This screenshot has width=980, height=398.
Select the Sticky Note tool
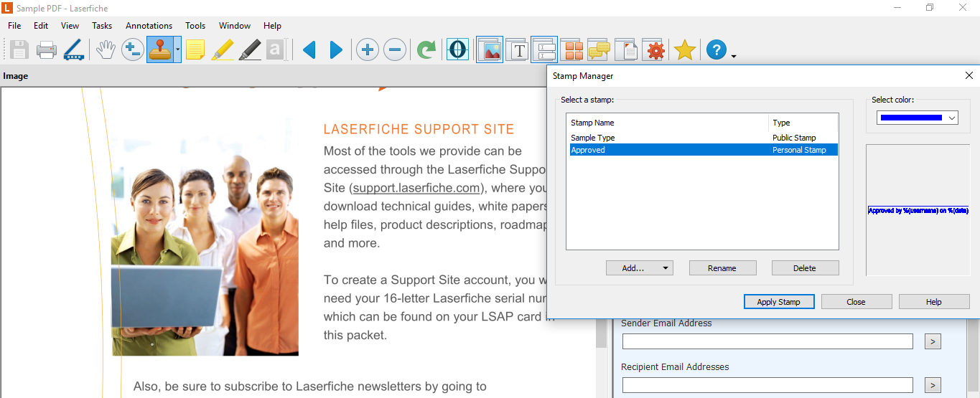[195, 49]
